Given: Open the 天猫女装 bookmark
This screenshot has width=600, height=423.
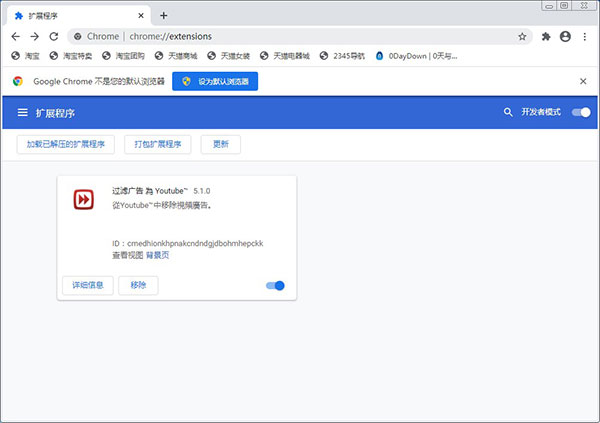Looking at the screenshot, I should [228, 56].
